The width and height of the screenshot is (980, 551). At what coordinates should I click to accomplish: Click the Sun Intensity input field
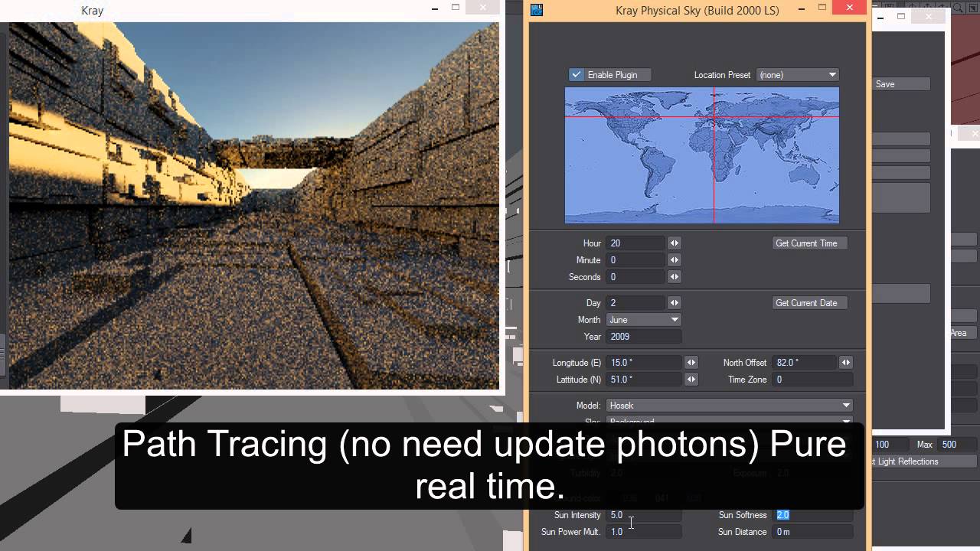click(x=644, y=515)
